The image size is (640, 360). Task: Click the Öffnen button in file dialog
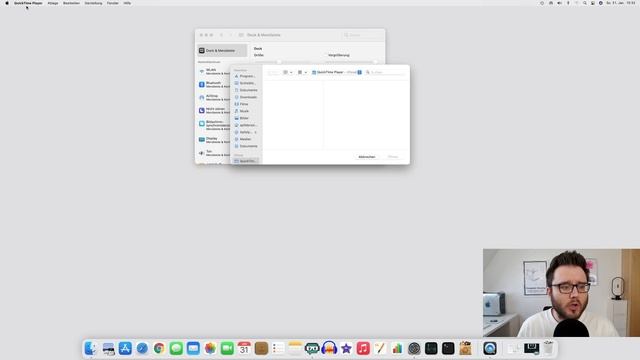[x=393, y=157]
